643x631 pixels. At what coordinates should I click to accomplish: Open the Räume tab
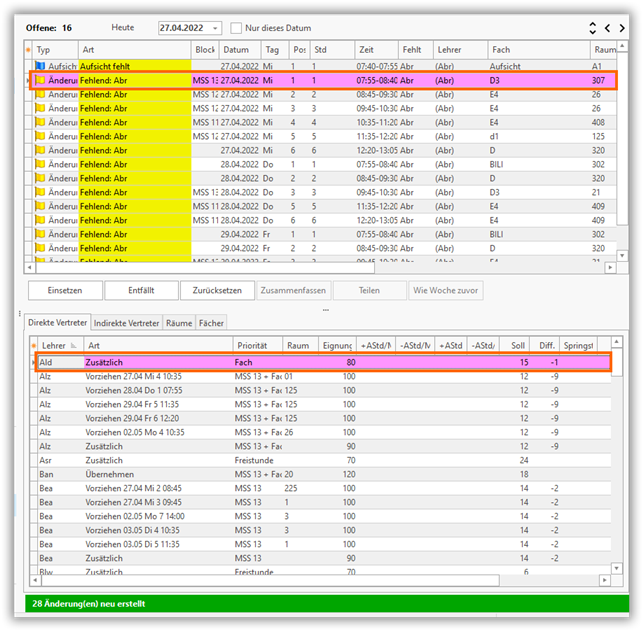(179, 323)
